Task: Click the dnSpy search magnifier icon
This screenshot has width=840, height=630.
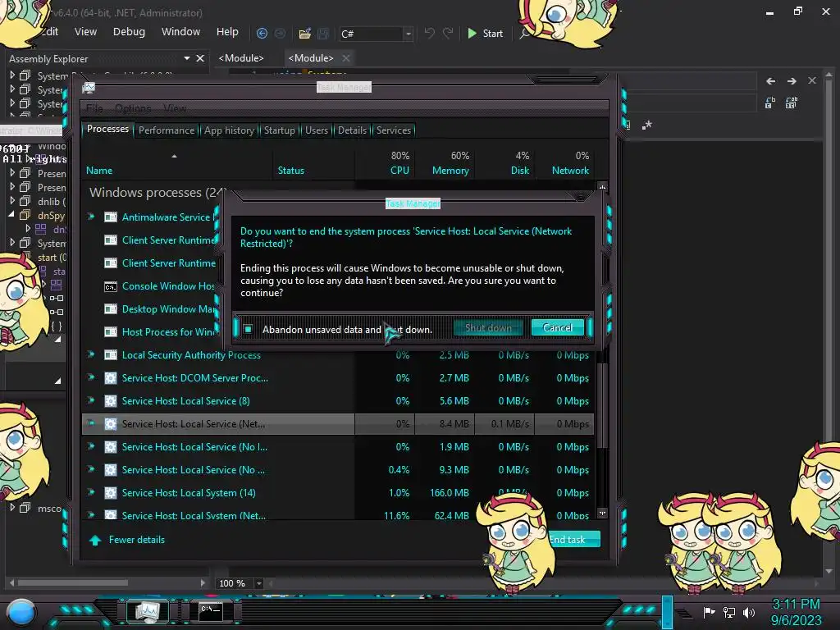Action: (524, 34)
